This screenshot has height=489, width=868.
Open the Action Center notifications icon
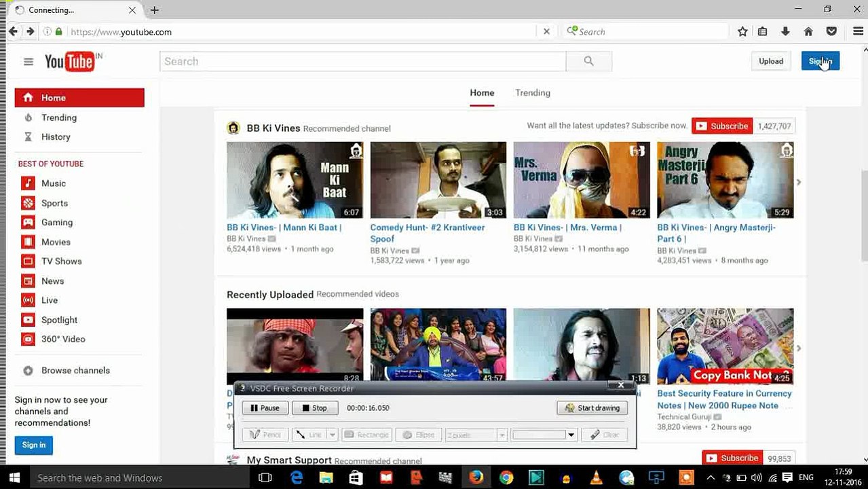click(x=787, y=477)
